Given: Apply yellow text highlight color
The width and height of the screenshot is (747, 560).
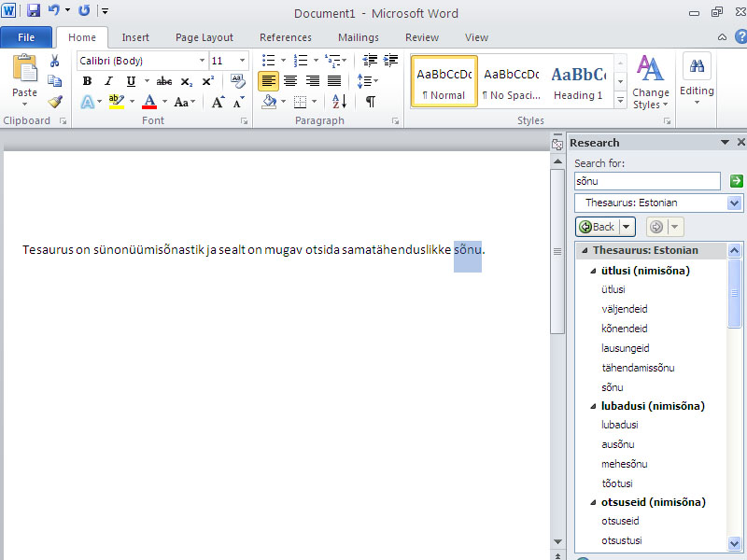Looking at the screenshot, I should (x=117, y=102).
